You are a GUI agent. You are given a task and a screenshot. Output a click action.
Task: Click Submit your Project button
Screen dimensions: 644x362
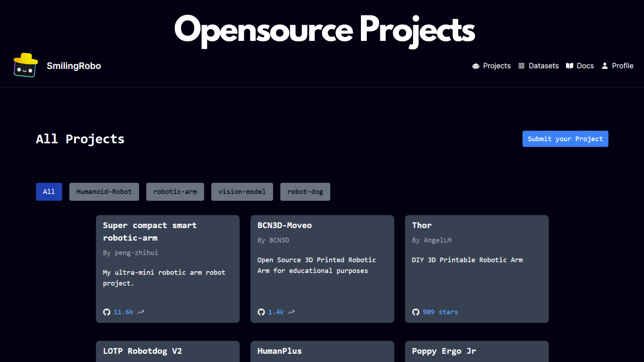(565, 139)
